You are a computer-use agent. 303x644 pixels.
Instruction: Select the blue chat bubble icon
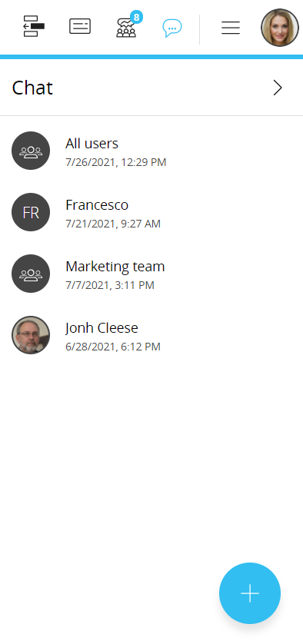click(171, 28)
